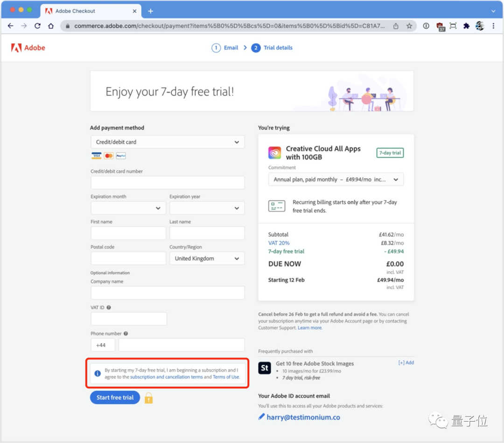504x443 pixels.
Task: Click the Creative Cloud All Apps icon
Action: coord(274,152)
